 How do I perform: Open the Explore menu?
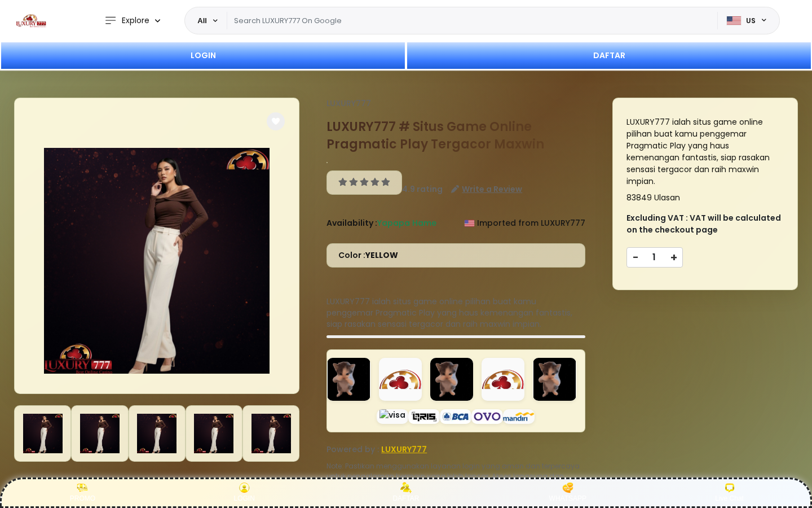pyautogui.click(x=133, y=20)
